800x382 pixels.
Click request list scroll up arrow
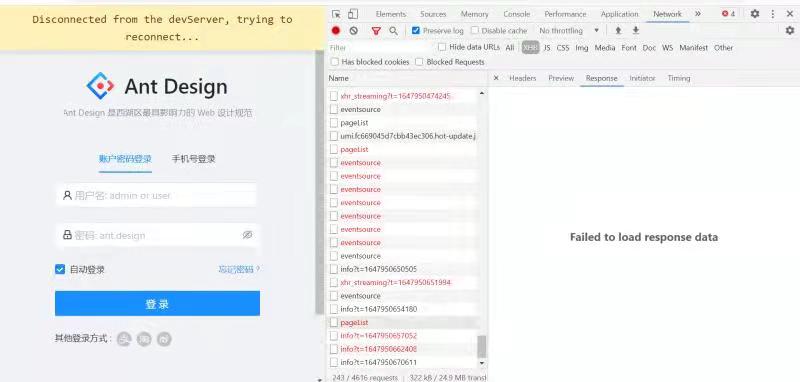click(482, 93)
